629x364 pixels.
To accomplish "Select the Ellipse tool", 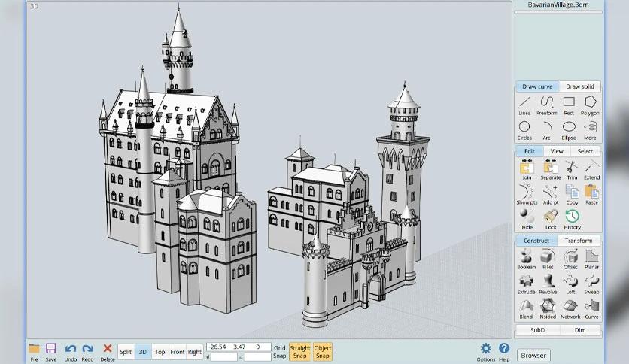I will [569, 131].
